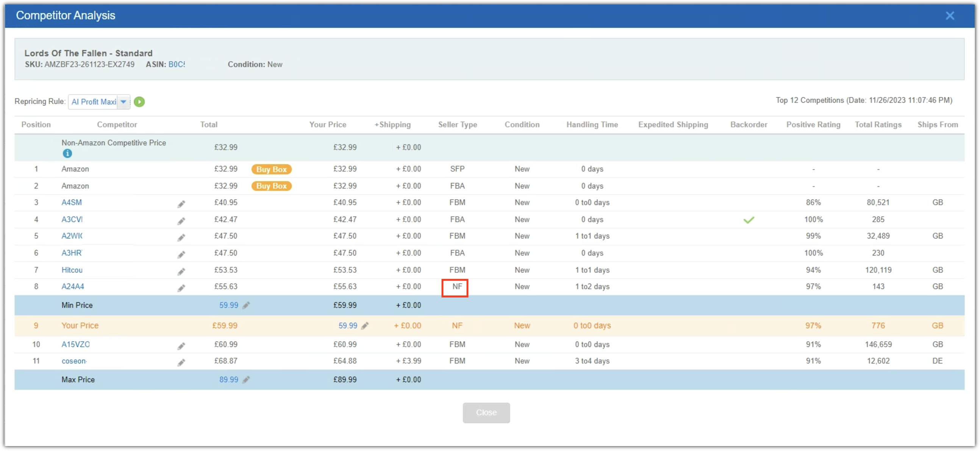Viewport: 980px width, 451px height.
Task: Click the Ships From column header
Action: pos(937,124)
